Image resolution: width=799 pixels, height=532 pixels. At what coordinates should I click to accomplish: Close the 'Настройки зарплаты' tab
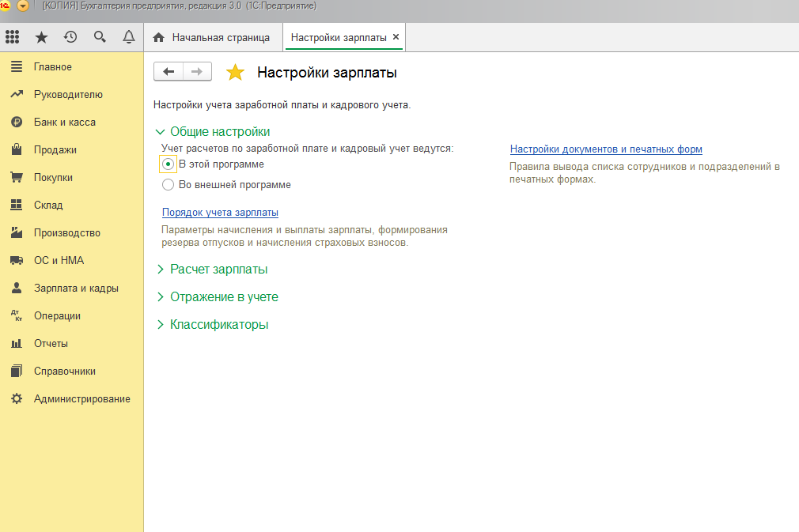(x=396, y=37)
